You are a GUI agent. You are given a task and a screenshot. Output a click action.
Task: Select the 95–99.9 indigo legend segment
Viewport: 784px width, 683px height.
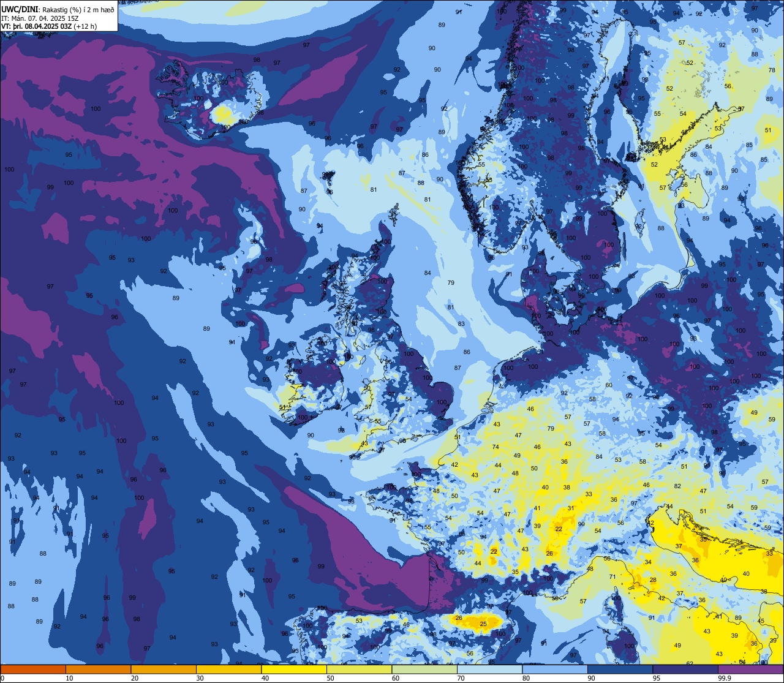click(685, 669)
